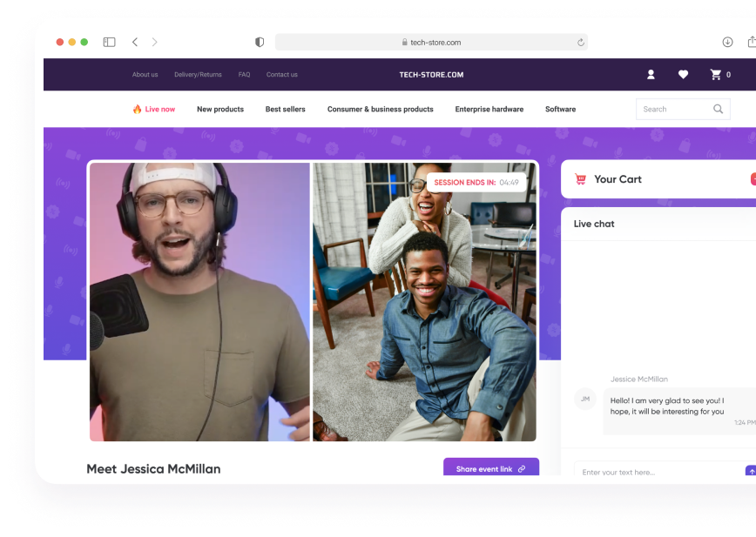Open the Software menu item
756x537 pixels.
click(561, 110)
